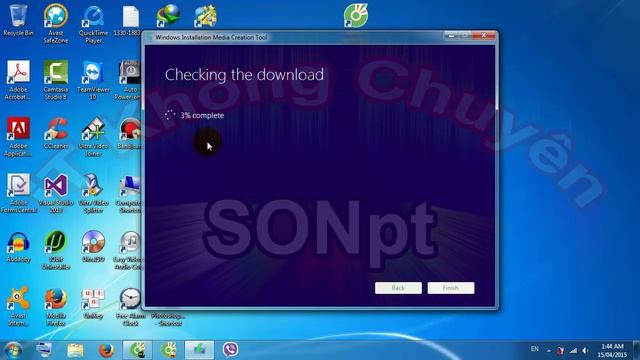Screen dimensions: 640x360
Task: Maximize the Media Creation Tool window
Action: 464,36
